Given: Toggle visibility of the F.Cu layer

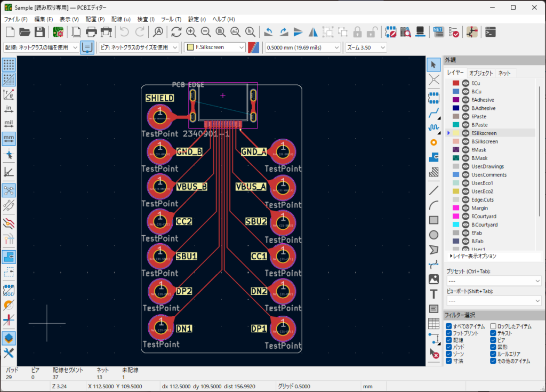Looking at the screenshot, I should coord(465,83).
